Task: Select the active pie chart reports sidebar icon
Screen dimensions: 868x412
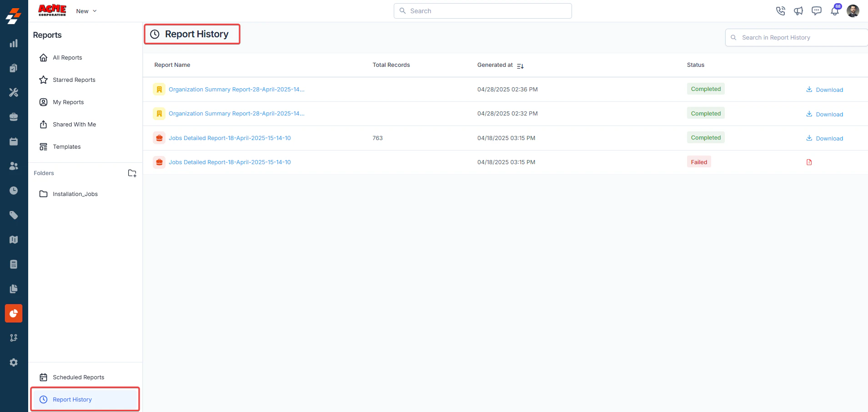Action: tap(14, 313)
